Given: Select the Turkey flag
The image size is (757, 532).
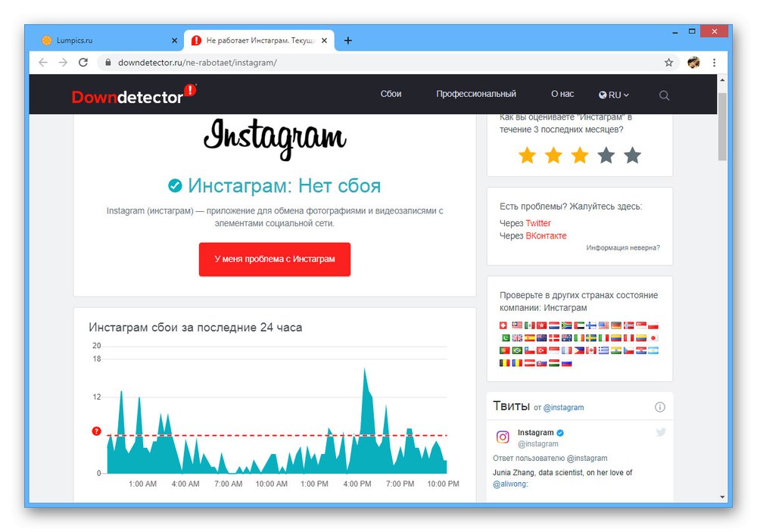Looking at the screenshot, I should click(x=542, y=350).
